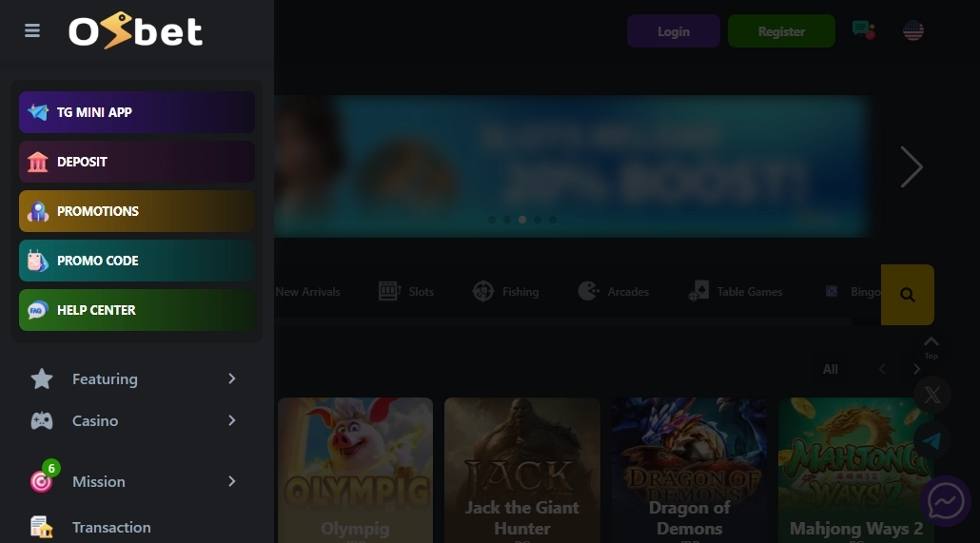Image resolution: width=980 pixels, height=543 pixels.
Task: Open the chat notifications icon in header
Action: (x=864, y=30)
